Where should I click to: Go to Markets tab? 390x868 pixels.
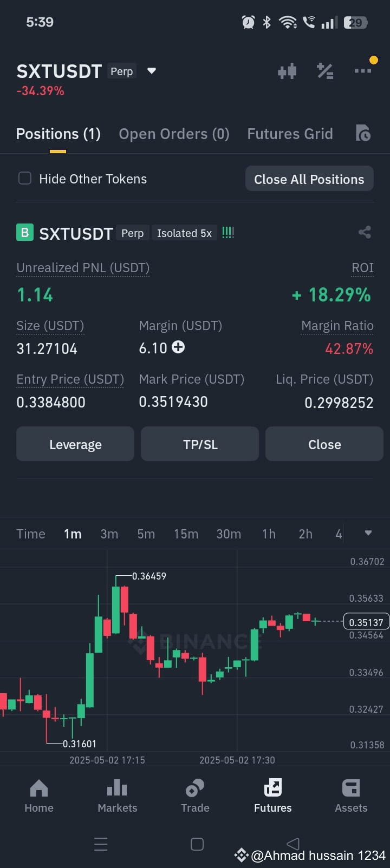coord(117,795)
